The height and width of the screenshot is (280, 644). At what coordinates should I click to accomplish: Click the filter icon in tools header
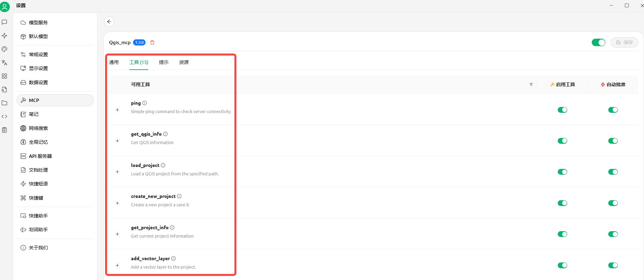pyautogui.click(x=531, y=84)
